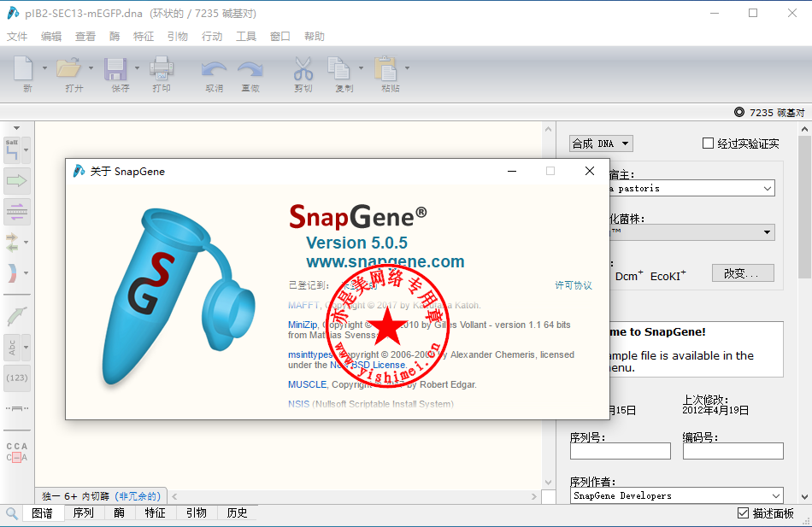Toggle the SalI enzyme display icon

click(12, 150)
